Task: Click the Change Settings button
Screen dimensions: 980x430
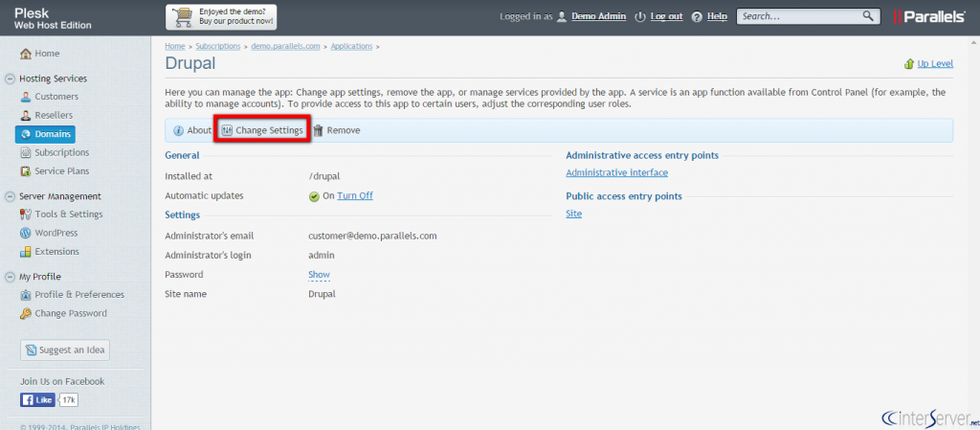Action: pyautogui.click(x=262, y=130)
